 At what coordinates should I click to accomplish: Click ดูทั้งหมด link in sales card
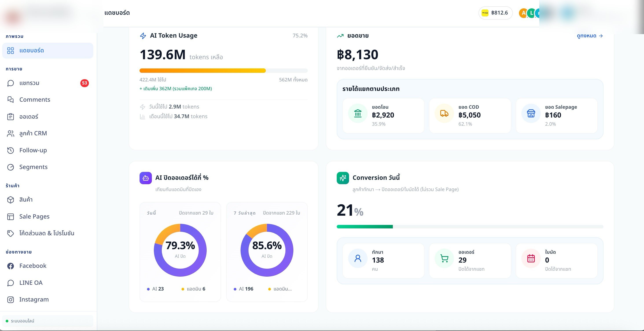click(590, 36)
